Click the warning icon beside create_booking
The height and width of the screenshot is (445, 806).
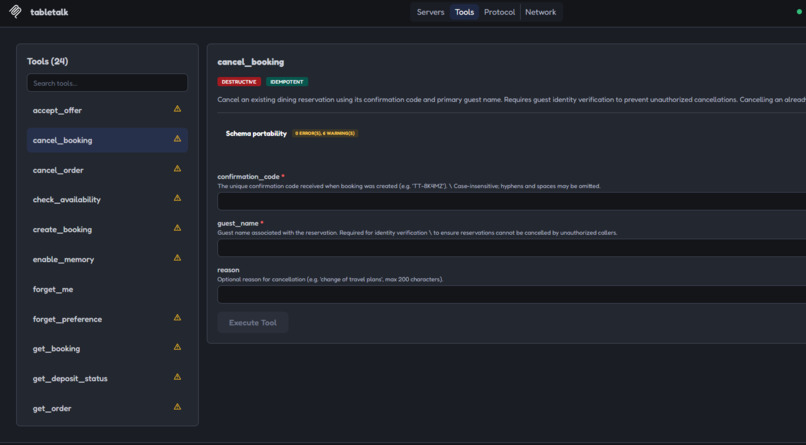(x=177, y=228)
